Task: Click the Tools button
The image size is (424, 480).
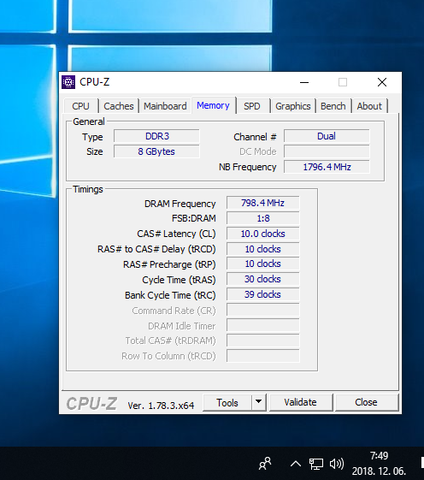Action: click(227, 403)
